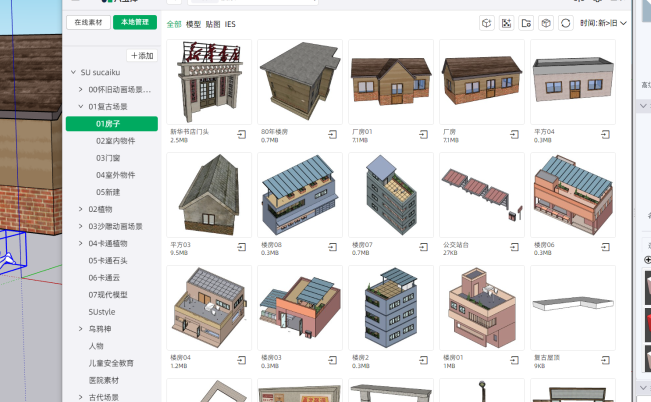The width and height of the screenshot is (651, 402).
Task: Expand the 03沙雕动画场景 folder
Action: click(x=81, y=226)
